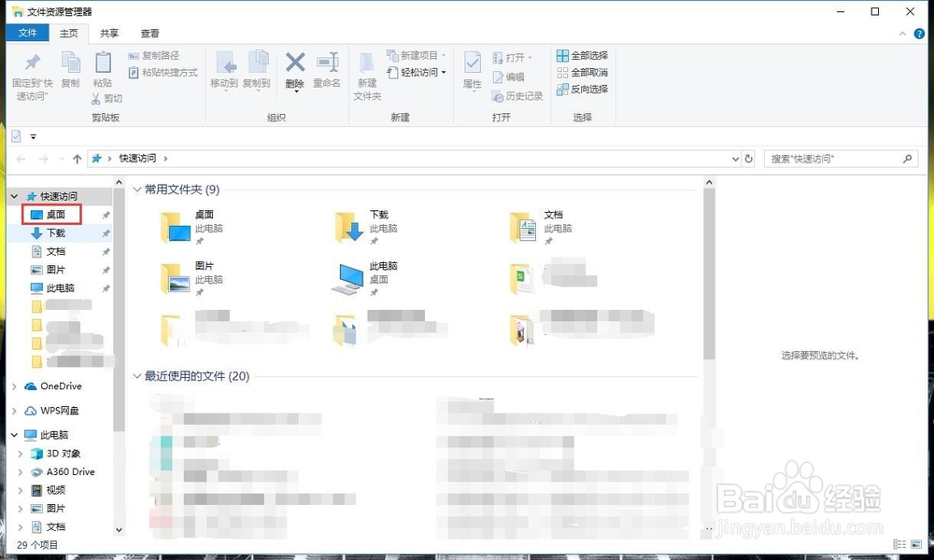This screenshot has height=560, width=934.
Task: Open the customize quick access toolbar dropdown
Action: click(34, 137)
